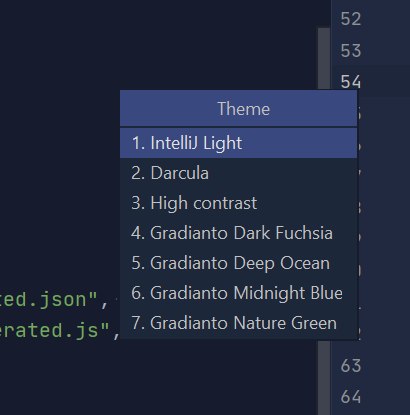Select the IntelliJ Light theme

[238, 143]
